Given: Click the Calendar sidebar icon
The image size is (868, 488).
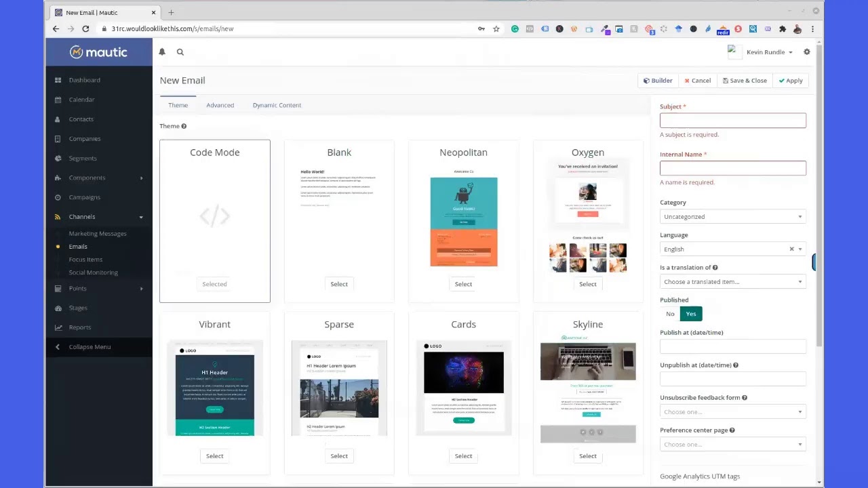Looking at the screenshot, I should tap(58, 100).
